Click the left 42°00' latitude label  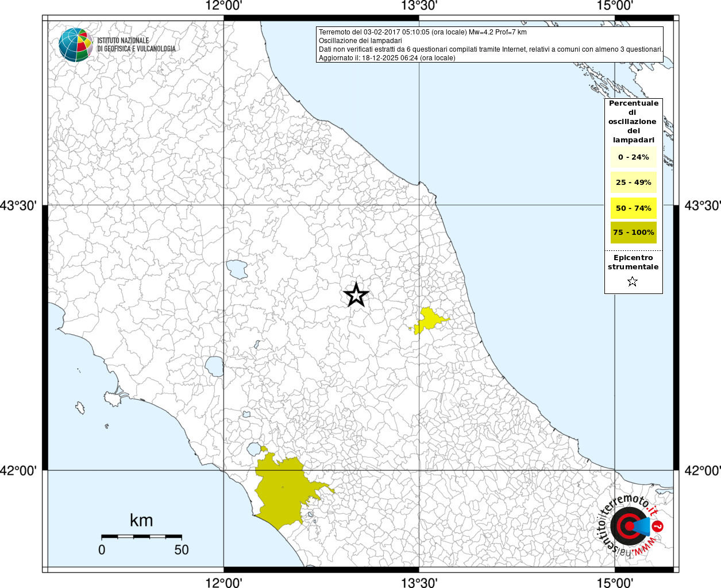pyautogui.click(x=19, y=470)
